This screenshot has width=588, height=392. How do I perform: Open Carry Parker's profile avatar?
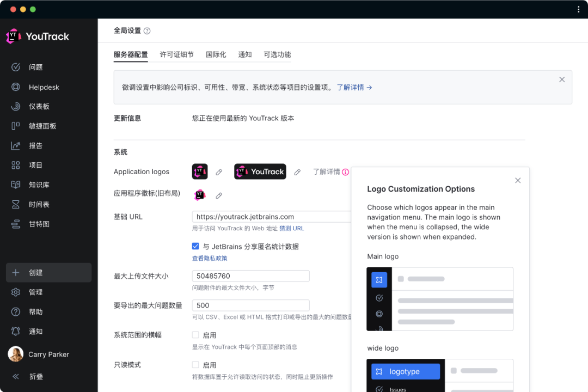pyautogui.click(x=16, y=354)
